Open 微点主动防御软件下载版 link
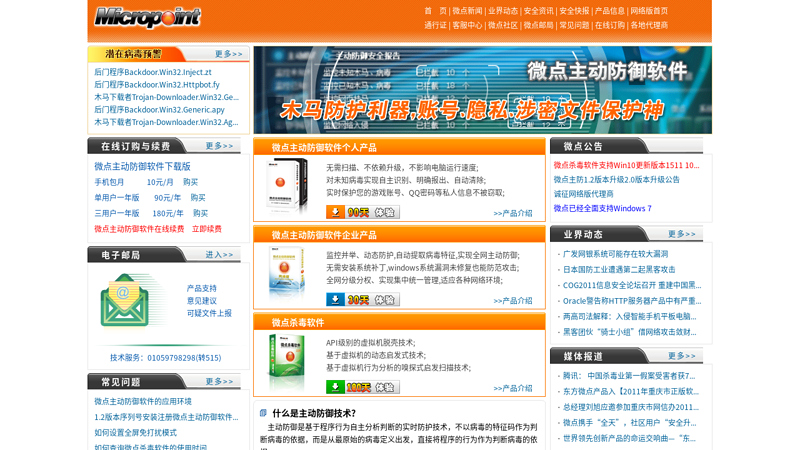 pyautogui.click(x=142, y=166)
